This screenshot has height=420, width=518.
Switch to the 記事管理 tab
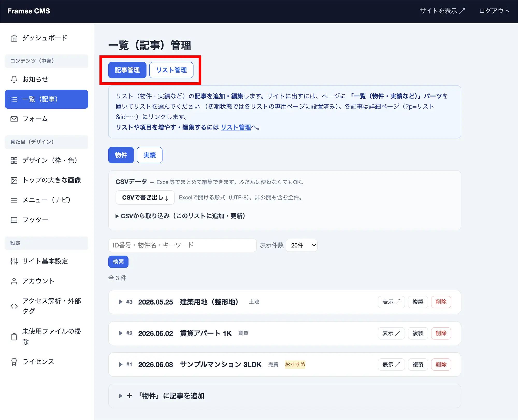(x=127, y=70)
